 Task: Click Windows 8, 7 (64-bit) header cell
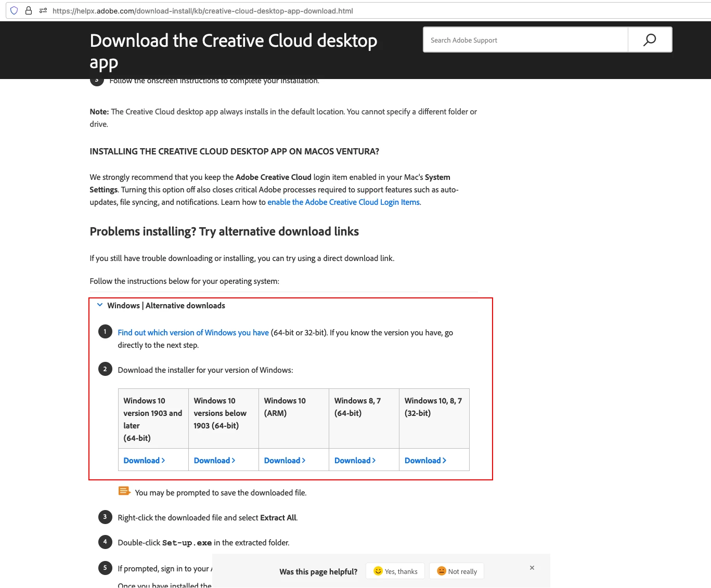(364, 419)
